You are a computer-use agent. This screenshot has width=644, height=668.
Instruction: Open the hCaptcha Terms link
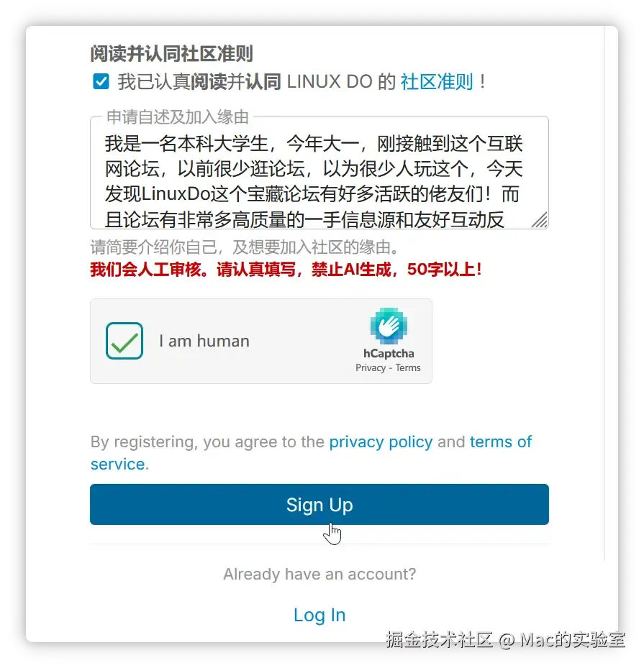pyautogui.click(x=408, y=367)
